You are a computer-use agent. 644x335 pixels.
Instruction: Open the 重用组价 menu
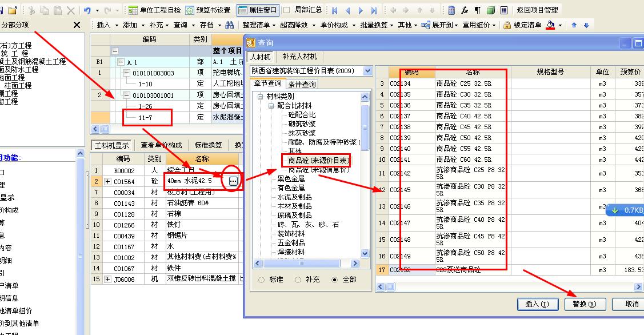tap(479, 25)
